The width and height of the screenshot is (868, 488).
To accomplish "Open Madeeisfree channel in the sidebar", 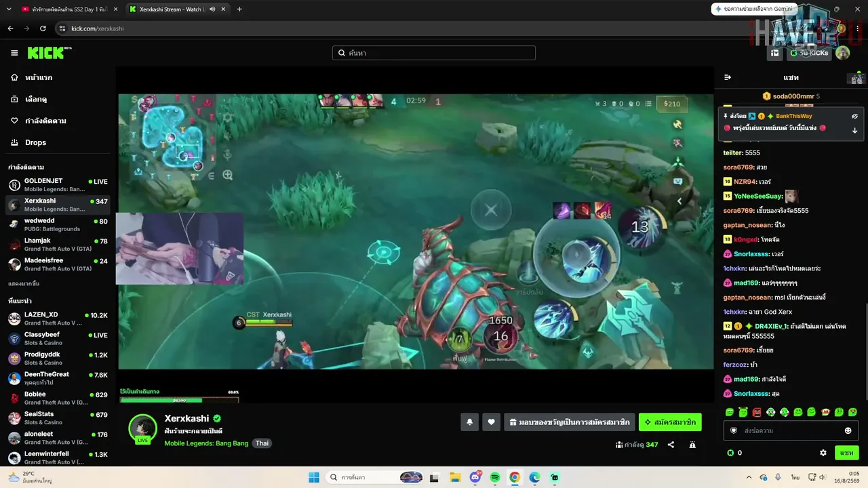I will pos(58,264).
